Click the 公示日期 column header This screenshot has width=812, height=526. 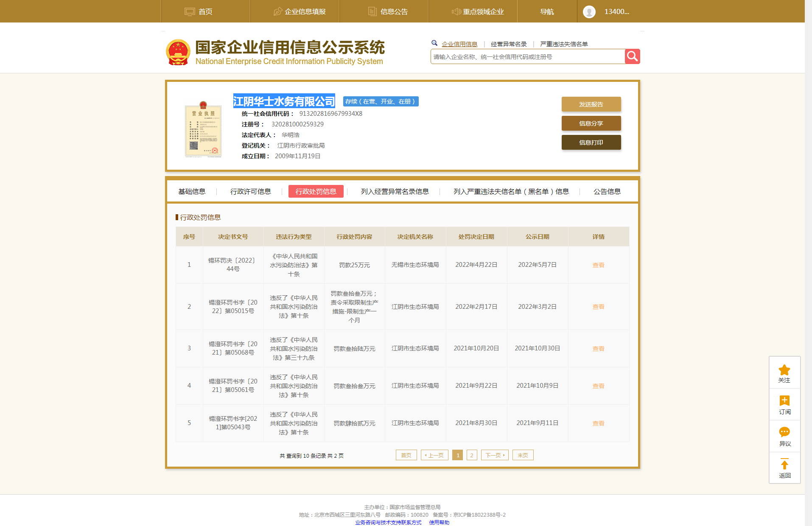(538, 237)
